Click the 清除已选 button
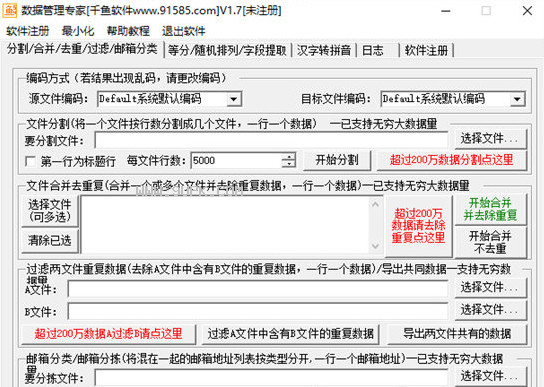Viewport: 544px width, 387px height. coord(50,240)
